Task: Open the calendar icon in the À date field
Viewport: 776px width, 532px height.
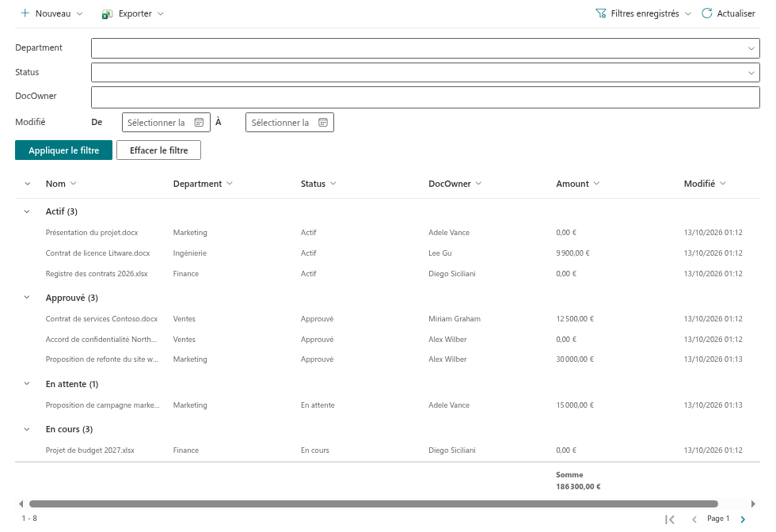Action: (323, 122)
